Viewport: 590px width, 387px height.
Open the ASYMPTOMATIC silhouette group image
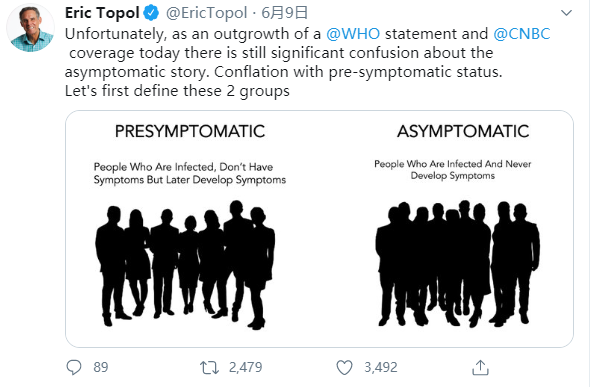(458, 264)
